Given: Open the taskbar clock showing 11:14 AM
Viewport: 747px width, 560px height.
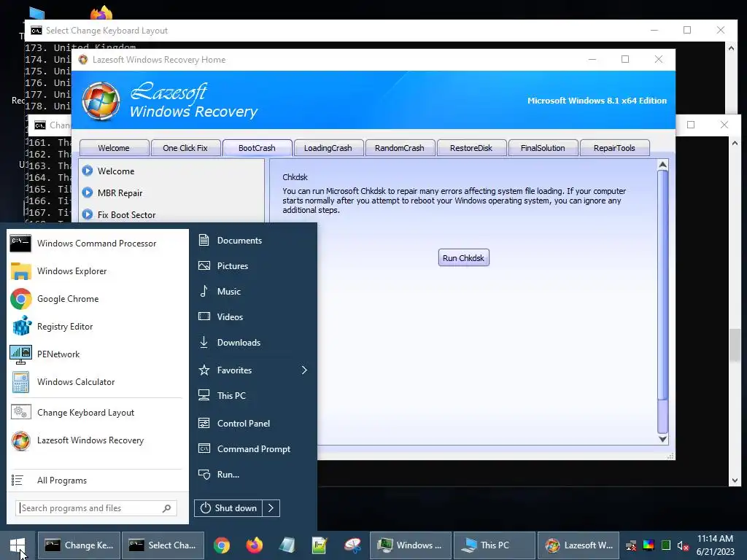Looking at the screenshot, I should [715, 545].
